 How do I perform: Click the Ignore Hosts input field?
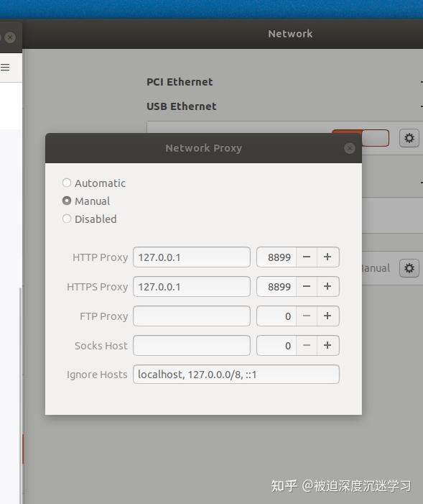[236, 375]
